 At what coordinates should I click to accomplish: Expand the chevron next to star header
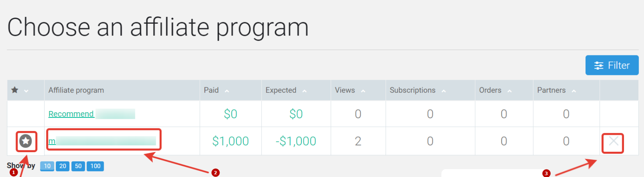[x=26, y=91]
